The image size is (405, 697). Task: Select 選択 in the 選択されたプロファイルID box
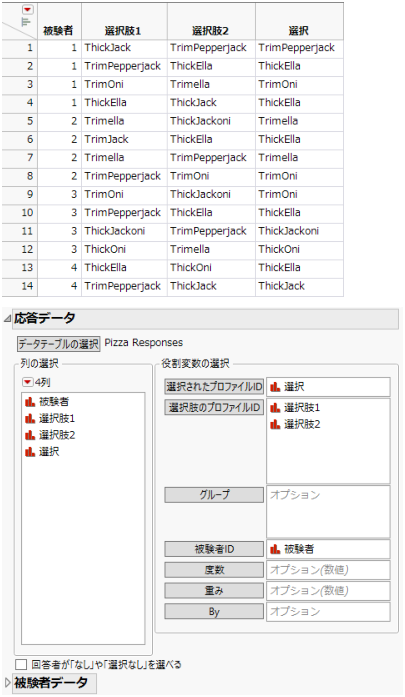coord(294,387)
